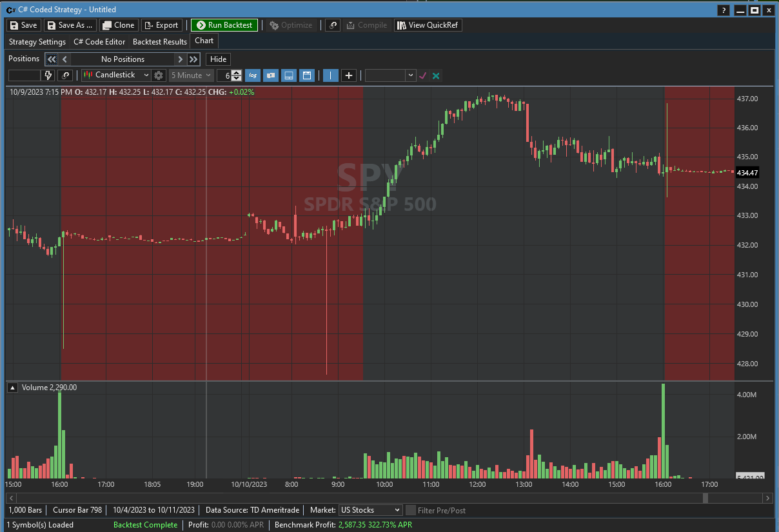Click the Backtest Complete status text
The width and height of the screenshot is (779, 532).
point(145,525)
